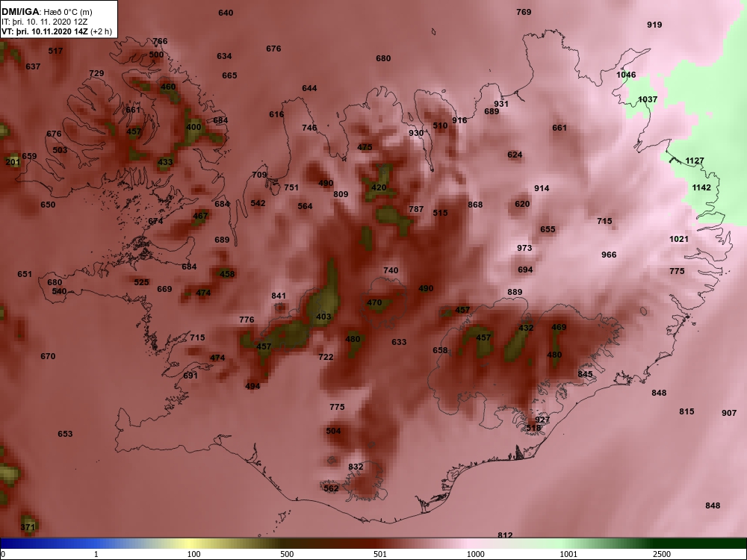Click the 470 value inside the outlined glacier
Image resolution: width=747 pixels, height=560 pixels.
374,303
